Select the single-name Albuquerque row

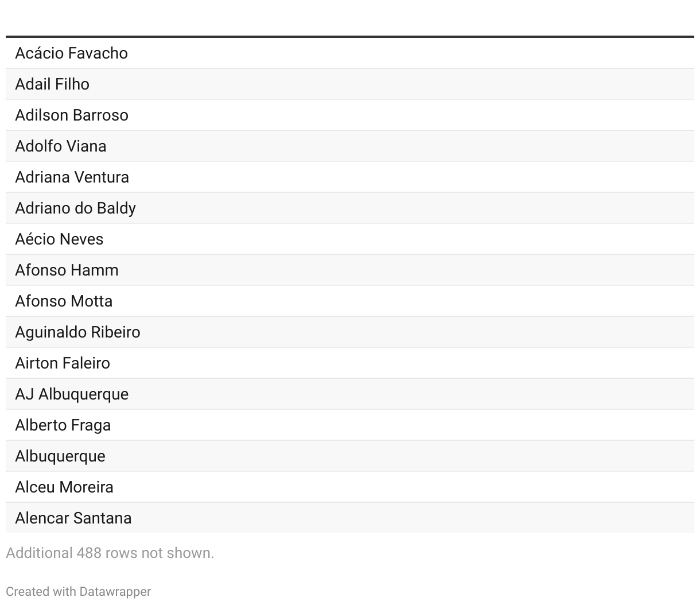tap(60, 456)
